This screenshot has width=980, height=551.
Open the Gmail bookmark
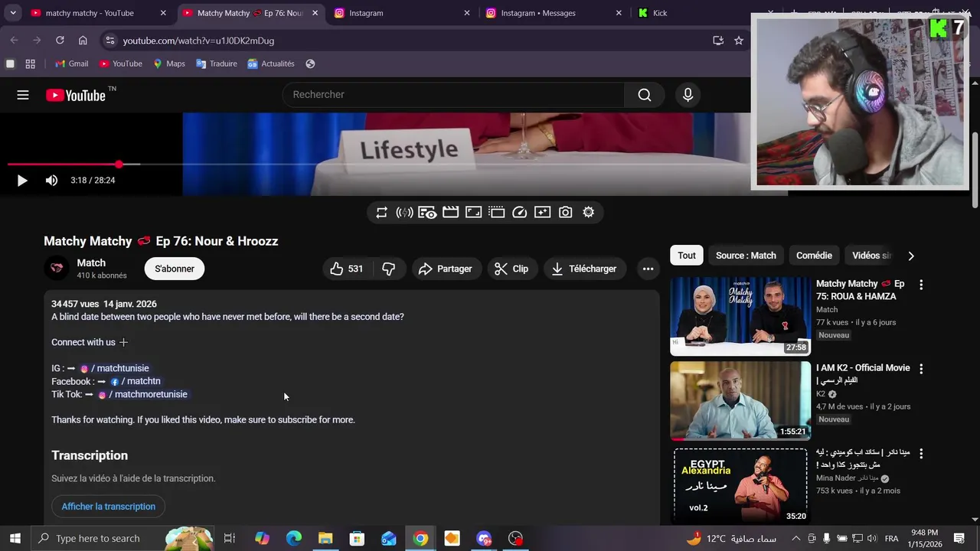[72, 64]
